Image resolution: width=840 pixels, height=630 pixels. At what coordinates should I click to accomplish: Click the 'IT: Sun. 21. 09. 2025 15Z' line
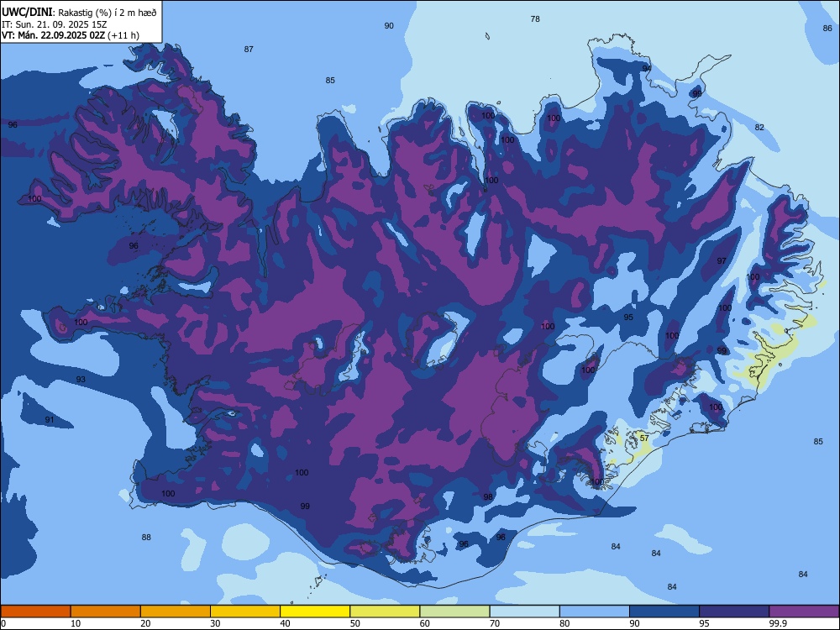54,24
